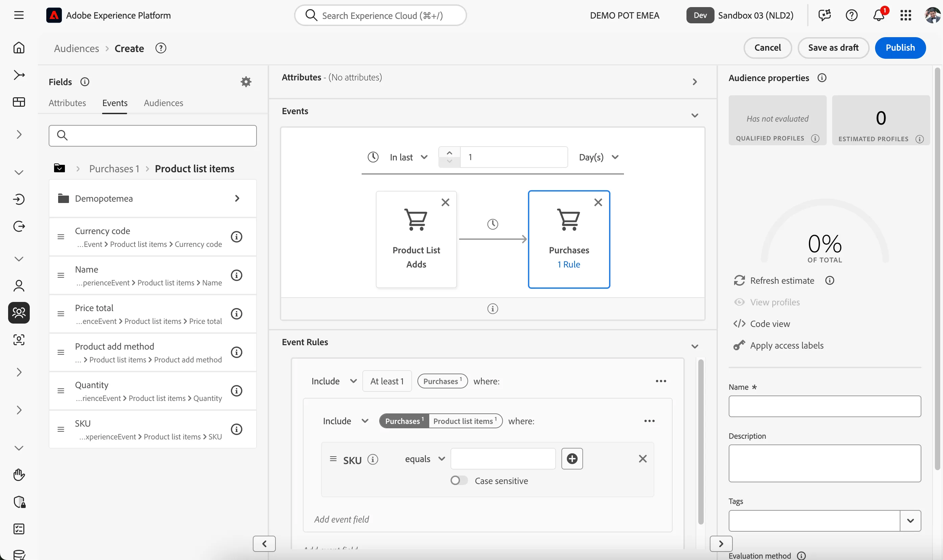This screenshot has height=560, width=943.
Task: Open the In last time constraint dropdown
Action: pyautogui.click(x=408, y=157)
